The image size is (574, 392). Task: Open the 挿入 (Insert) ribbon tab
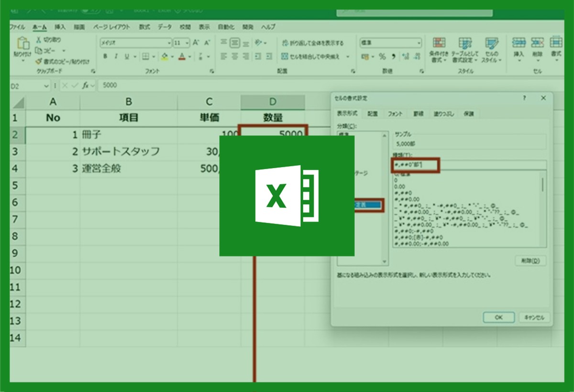click(x=60, y=27)
